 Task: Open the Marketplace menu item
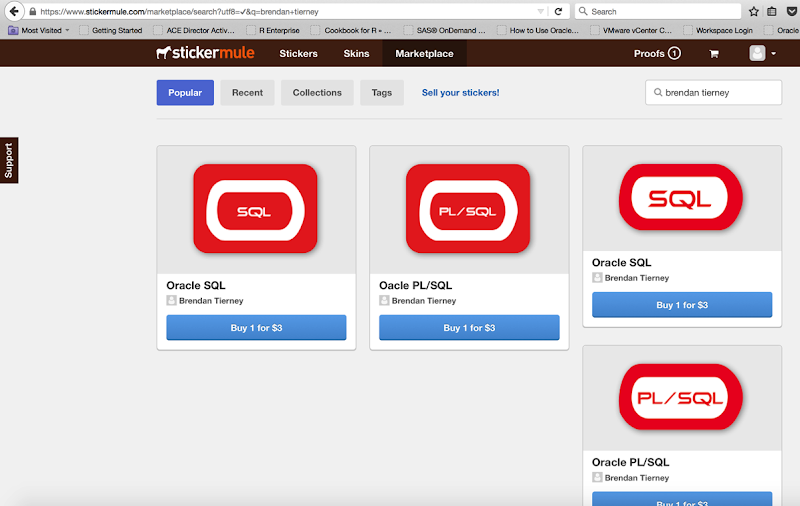424,54
